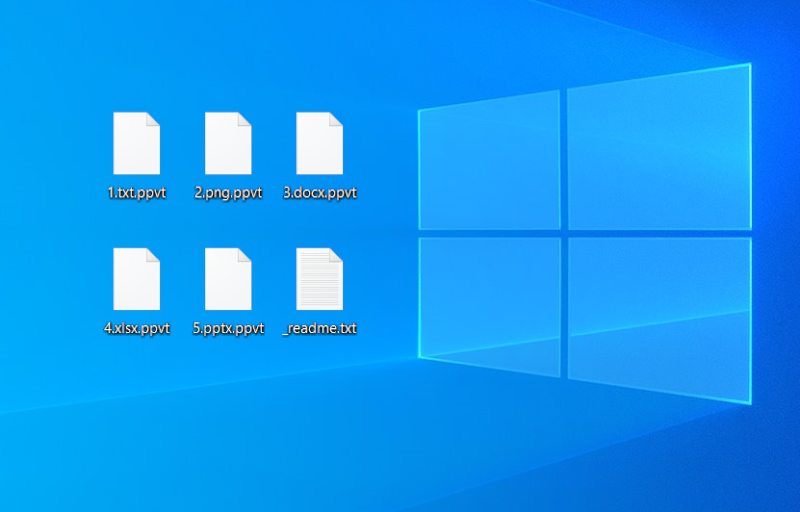
Task: Click the "4.xlsx.ppvt" filename label
Action: [137, 328]
